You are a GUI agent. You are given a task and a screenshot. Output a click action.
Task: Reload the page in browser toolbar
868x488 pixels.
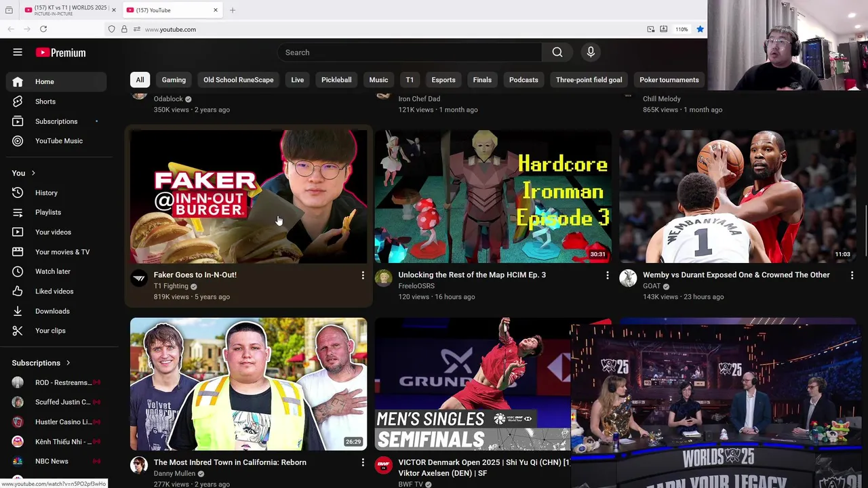pos(43,29)
